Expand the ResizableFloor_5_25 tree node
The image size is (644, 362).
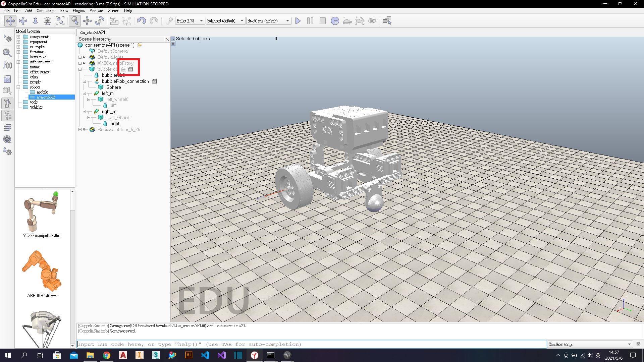(x=80, y=130)
